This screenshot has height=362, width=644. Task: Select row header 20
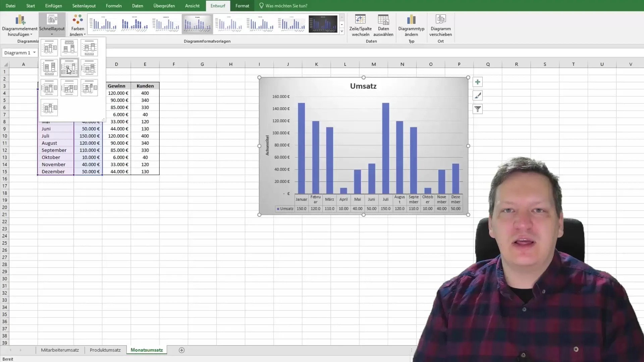5,207
